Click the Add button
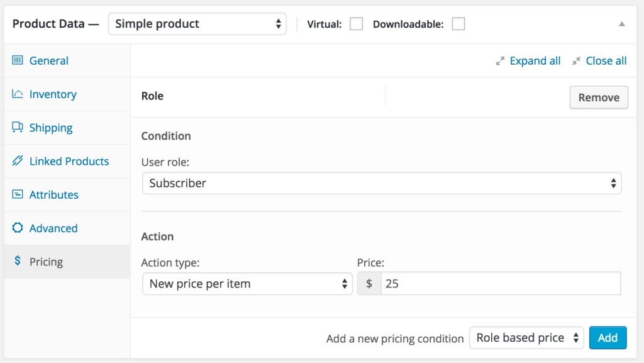Viewport: 644px width, 363px height. click(x=608, y=338)
